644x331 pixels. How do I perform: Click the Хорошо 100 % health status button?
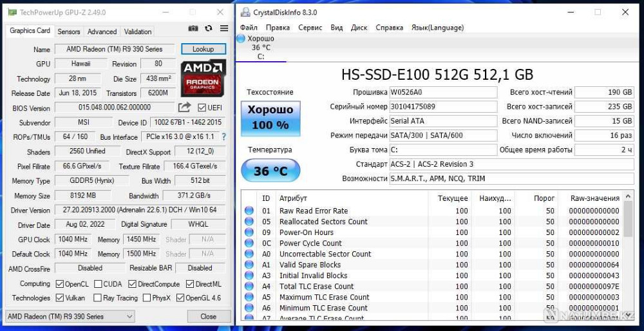(270, 118)
